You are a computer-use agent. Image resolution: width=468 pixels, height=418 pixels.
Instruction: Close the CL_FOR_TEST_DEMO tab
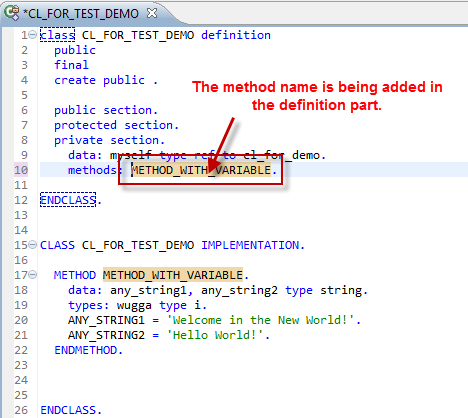tap(152, 13)
